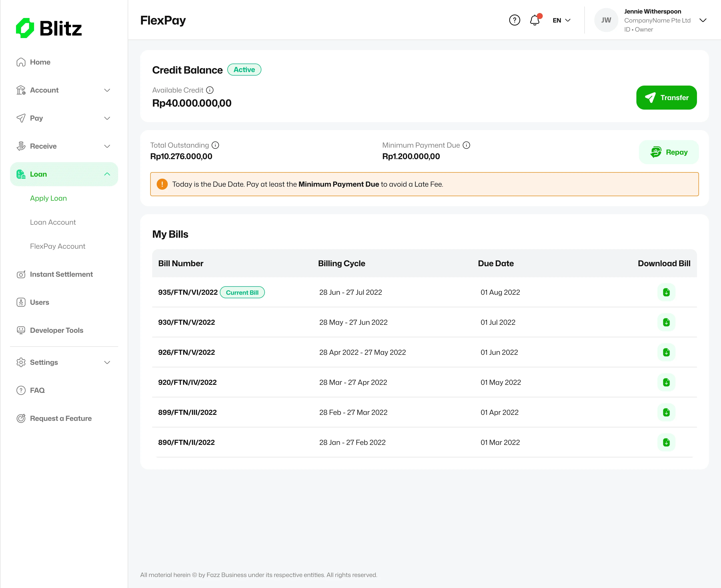Open FlexPay Account submenu item
721x588 pixels.
point(58,246)
